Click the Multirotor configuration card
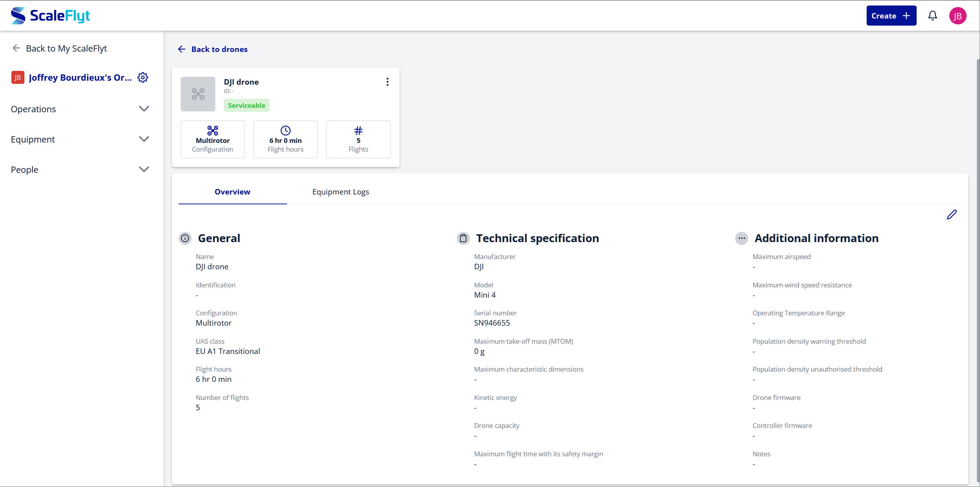Viewport: 980px width, 487px height. [213, 139]
